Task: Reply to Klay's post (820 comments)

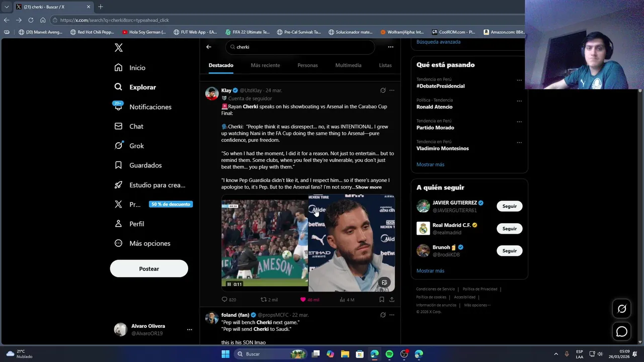Action: pyautogui.click(x=228, y=300)
